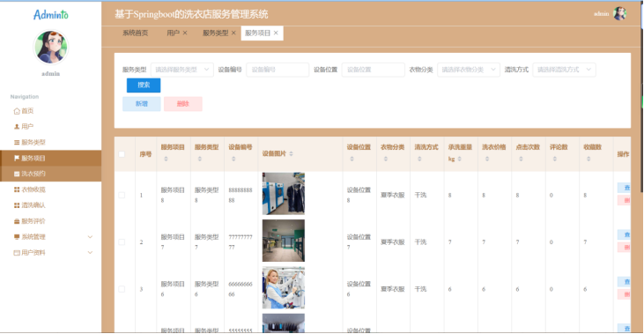
Task: Close the 服务类型 tab
Action: (233, 33)
